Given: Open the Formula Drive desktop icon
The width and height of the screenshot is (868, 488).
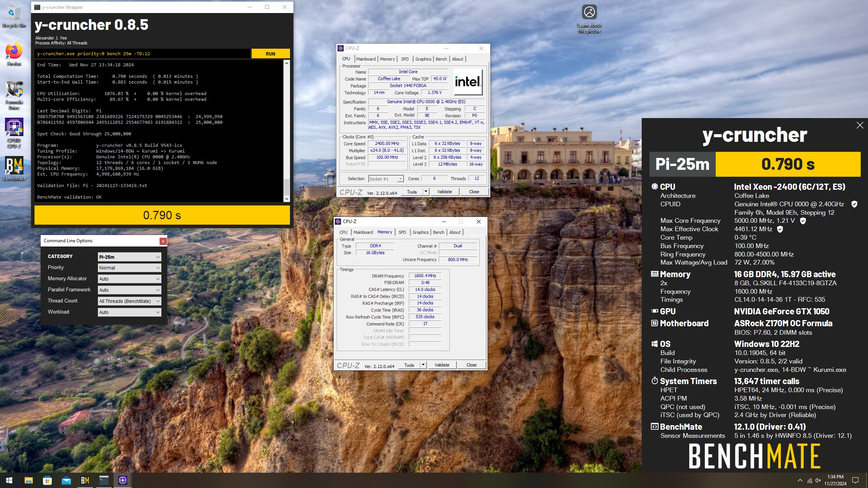Looking at the screenshot, I should click(x=14, y=95).
